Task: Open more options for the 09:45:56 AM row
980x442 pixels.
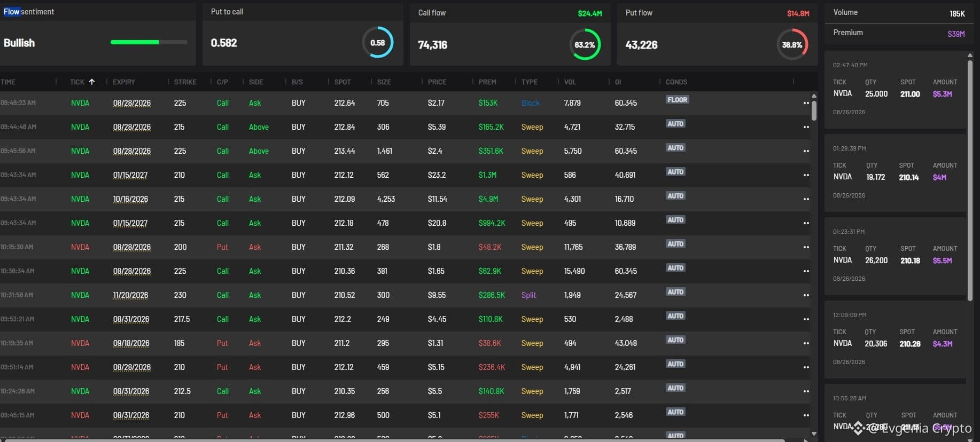Action: tap(806, 151)
